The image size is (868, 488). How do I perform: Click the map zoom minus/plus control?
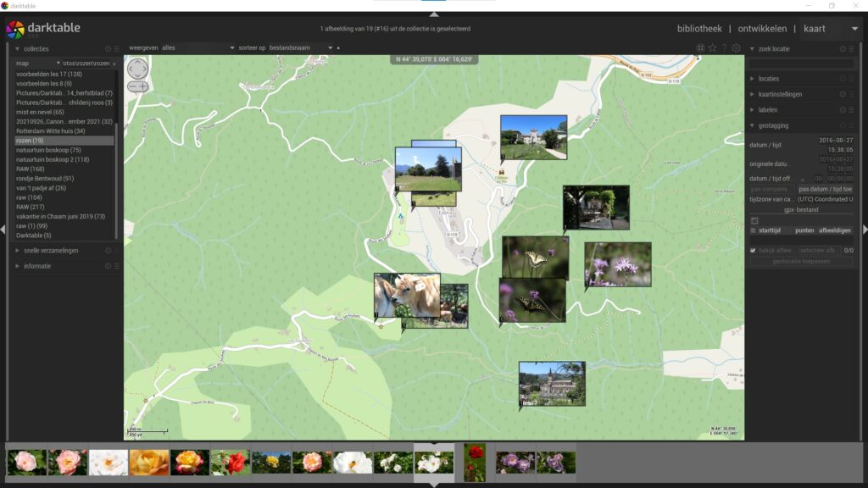click(137, 86)
